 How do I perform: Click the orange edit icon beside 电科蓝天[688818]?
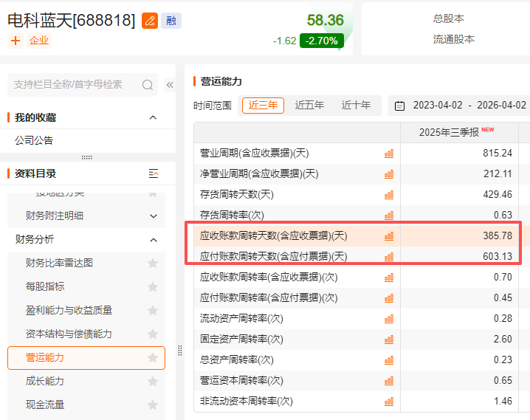tap(150, 21)
